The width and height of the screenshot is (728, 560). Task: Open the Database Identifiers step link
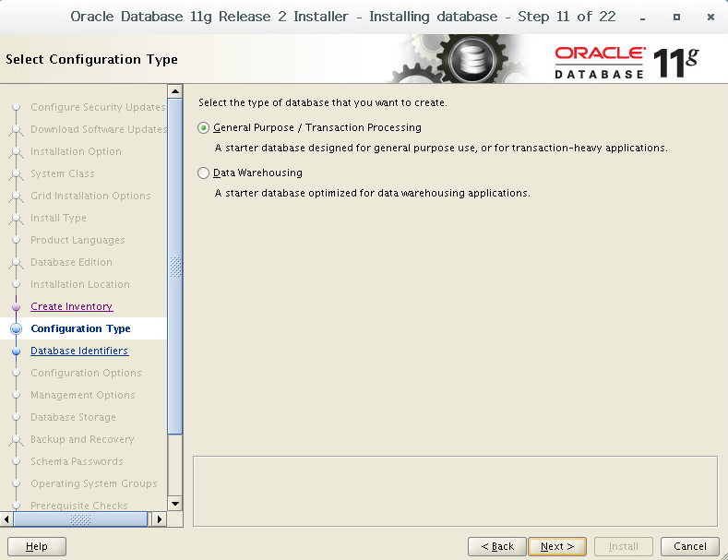[79, 351]
